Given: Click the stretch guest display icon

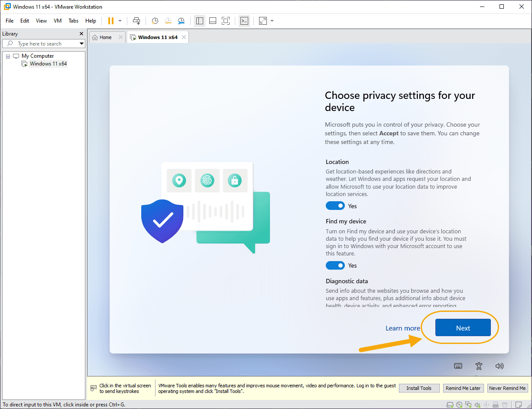Looking at the screenshot, I should (263, 21).
